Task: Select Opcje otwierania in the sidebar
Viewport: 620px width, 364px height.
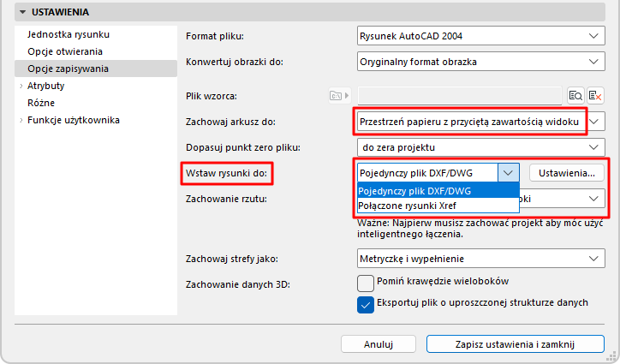Action: coord(64,52)
